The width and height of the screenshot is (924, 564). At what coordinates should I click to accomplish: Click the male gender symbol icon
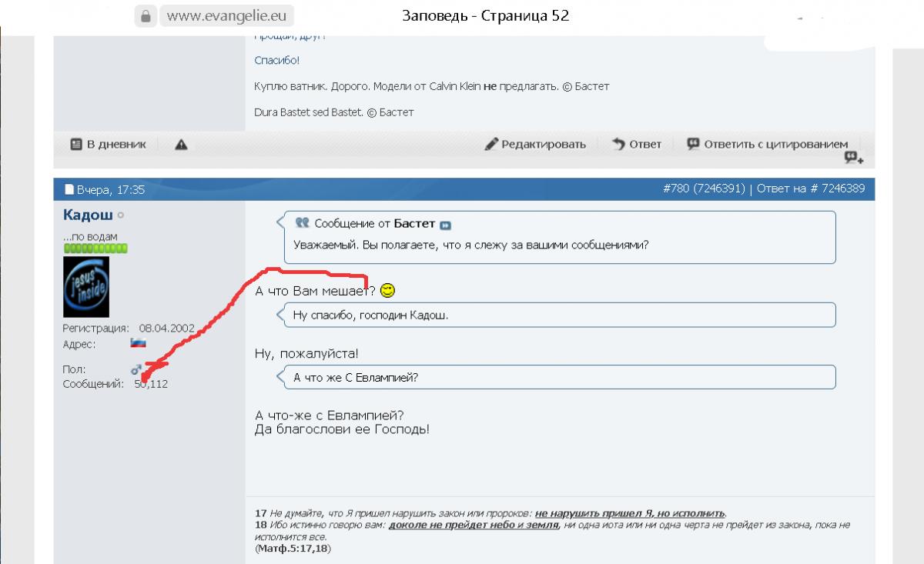[136, 369]
